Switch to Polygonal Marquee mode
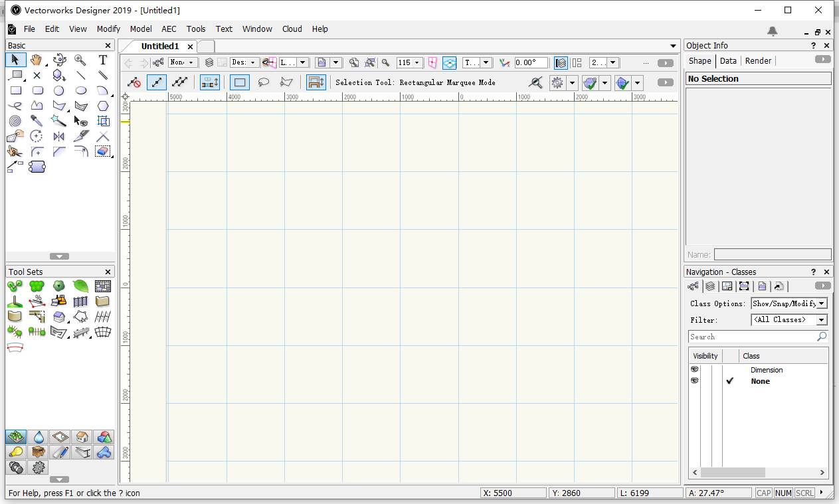This screenshot has width=839, height=504. tap(286, 82)
